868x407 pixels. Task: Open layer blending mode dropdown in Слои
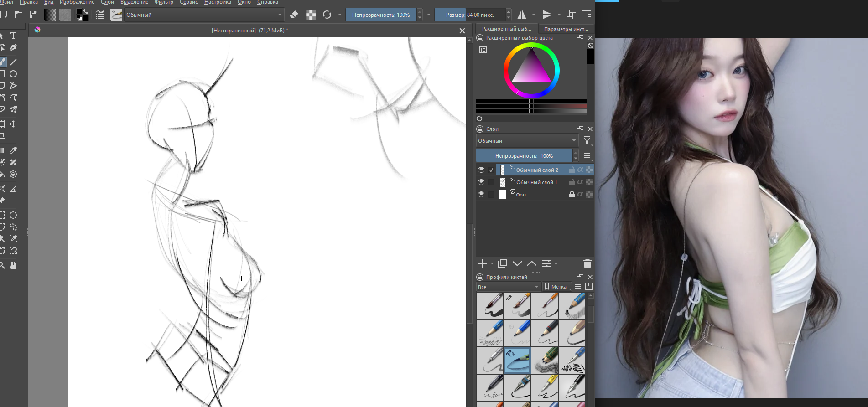(x=527, y=141)
